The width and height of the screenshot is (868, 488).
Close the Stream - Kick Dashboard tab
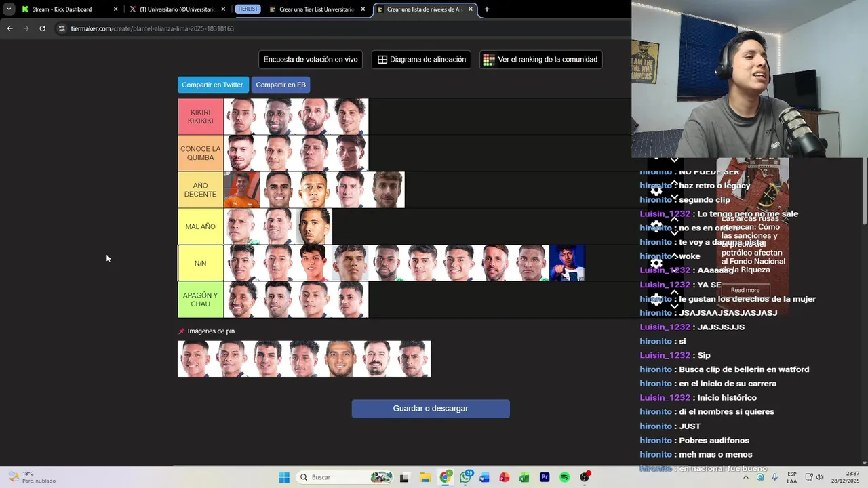point(115,9)
